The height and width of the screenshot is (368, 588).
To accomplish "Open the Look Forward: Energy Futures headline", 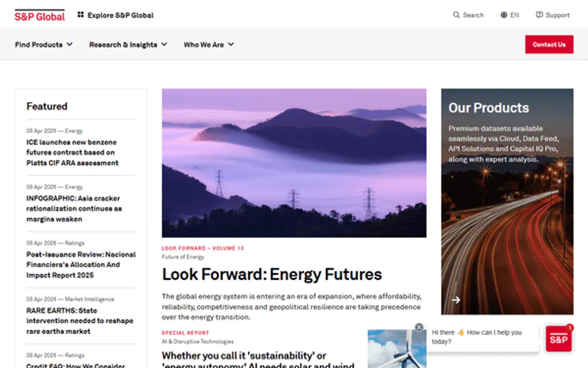I will [x=272, y=275].
